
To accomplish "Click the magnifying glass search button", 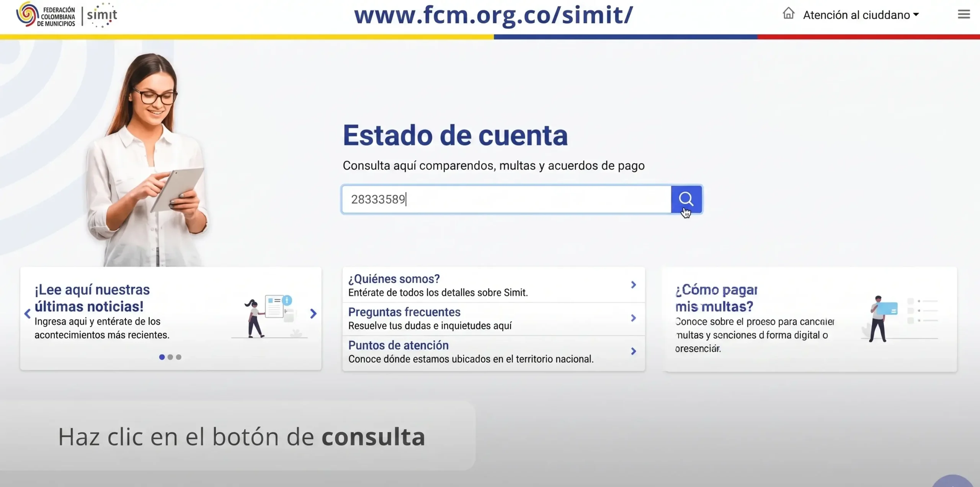I will [686, 199].
